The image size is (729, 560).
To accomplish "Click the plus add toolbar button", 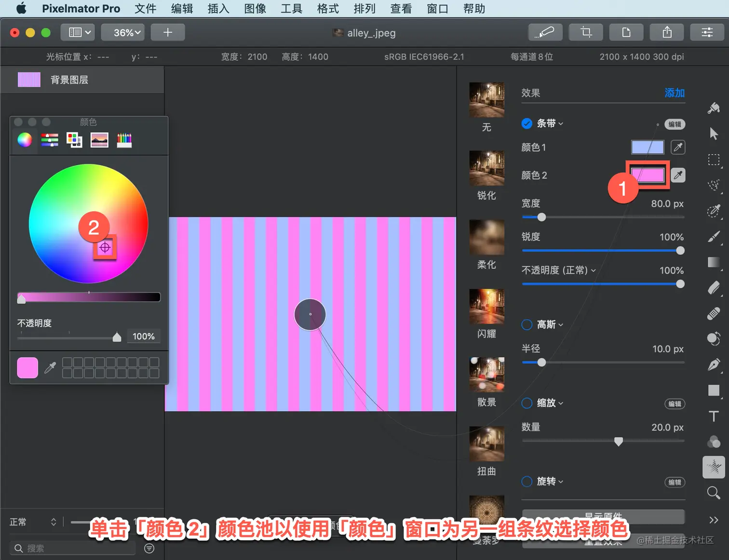I will (168, 32).
